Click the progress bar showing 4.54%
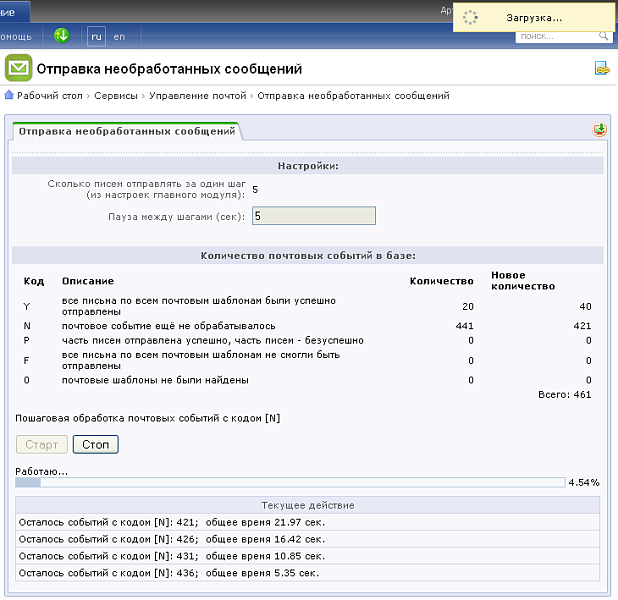This screenshot has width=618, height=600. point(290,482)
